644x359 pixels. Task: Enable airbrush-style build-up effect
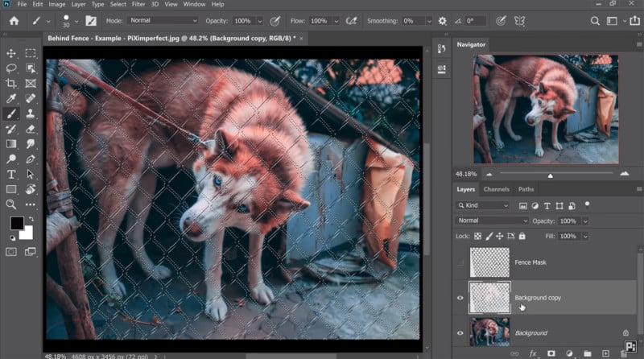coord(351,21)
